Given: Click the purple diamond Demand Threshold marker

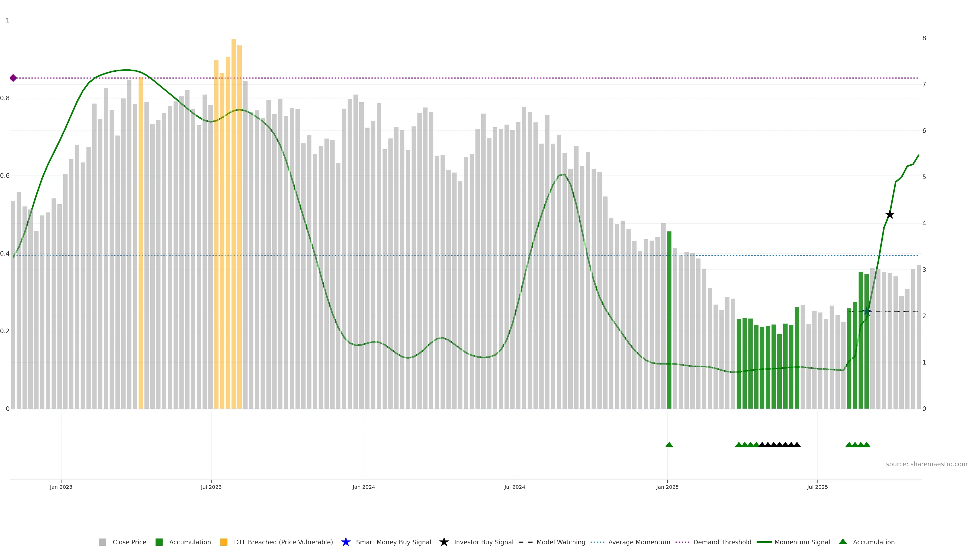Looking at the screenshot, I should click(x=13, y=78).
